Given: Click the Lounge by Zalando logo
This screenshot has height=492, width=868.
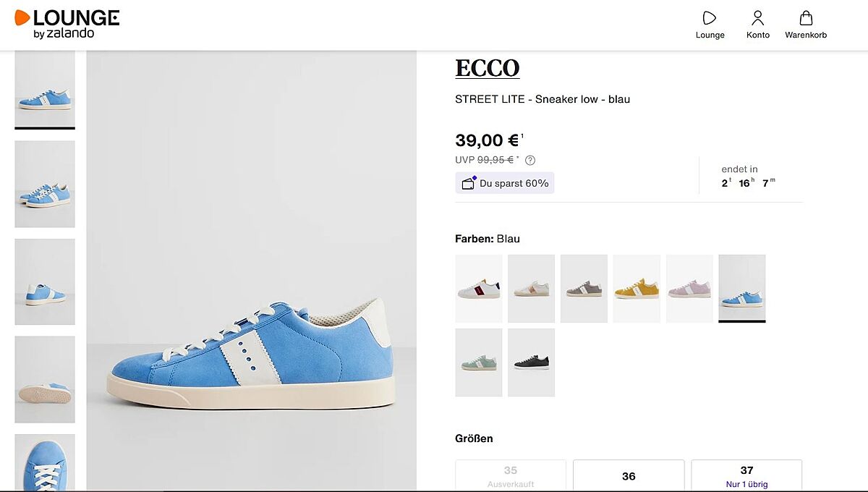Looking at the screenshot, I should pyautogui.click(x=67, y=24).
